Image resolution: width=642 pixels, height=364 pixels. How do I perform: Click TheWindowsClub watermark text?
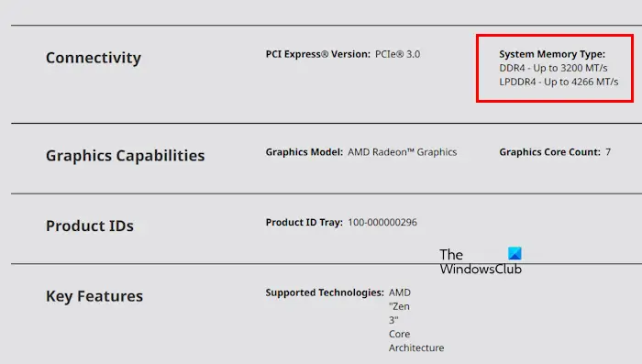click(x=481, y=261)
